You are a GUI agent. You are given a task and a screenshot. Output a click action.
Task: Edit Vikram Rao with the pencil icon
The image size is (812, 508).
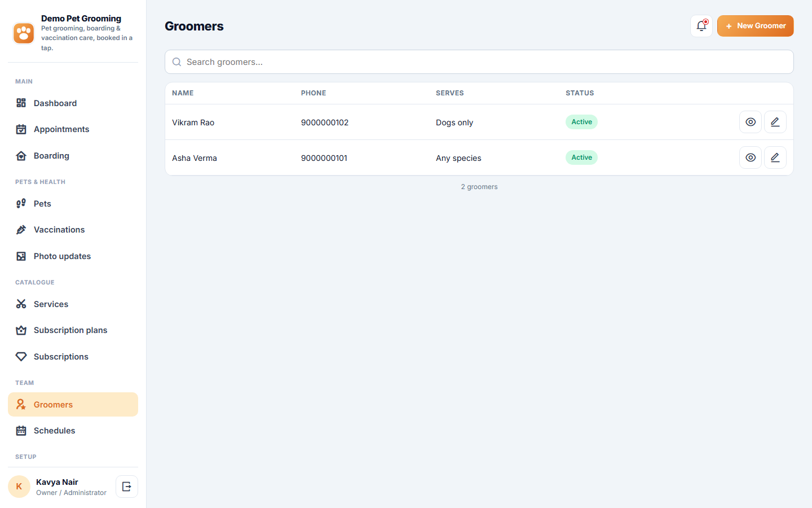(775, 122)
